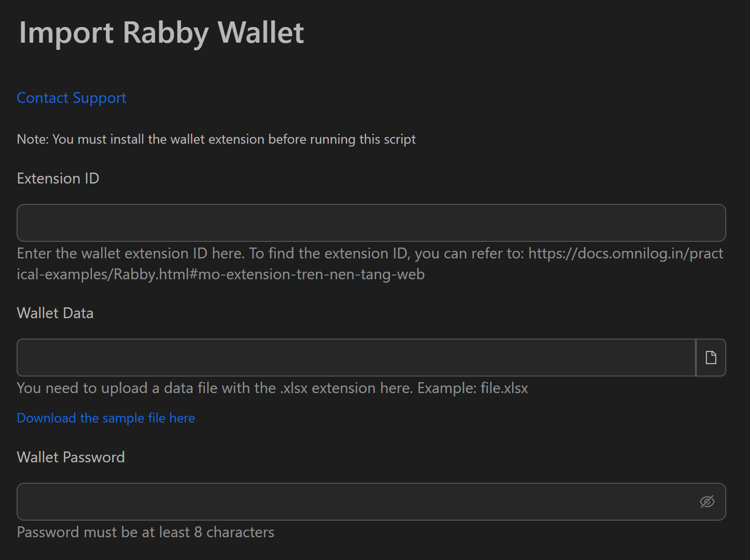Open the Contact Support link

(x=72, y=98)
